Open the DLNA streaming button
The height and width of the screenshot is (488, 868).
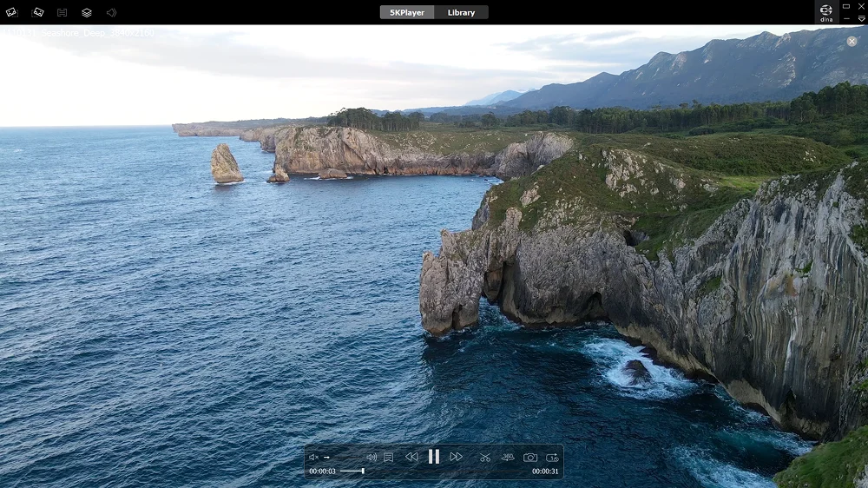[x=826, y=12]
